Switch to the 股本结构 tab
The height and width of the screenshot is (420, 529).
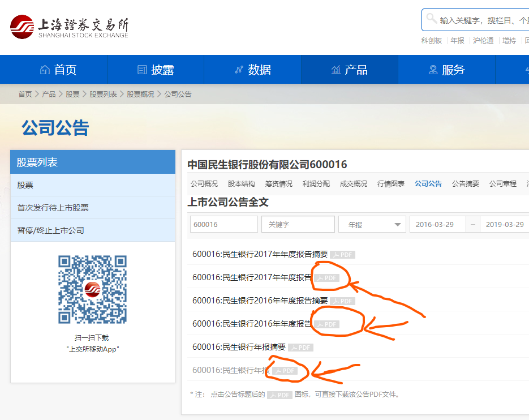tap(241, 183)
